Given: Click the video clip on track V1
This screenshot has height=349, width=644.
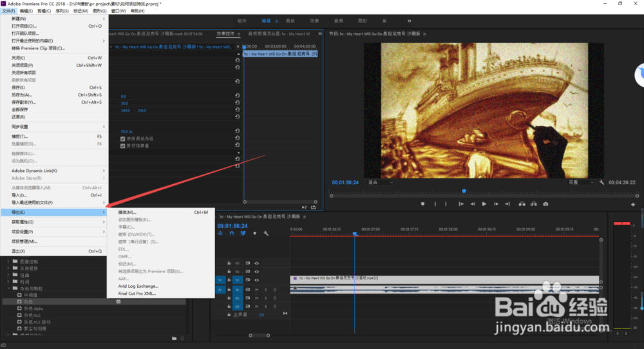Looking at the screenshot, I should [444, 279].
